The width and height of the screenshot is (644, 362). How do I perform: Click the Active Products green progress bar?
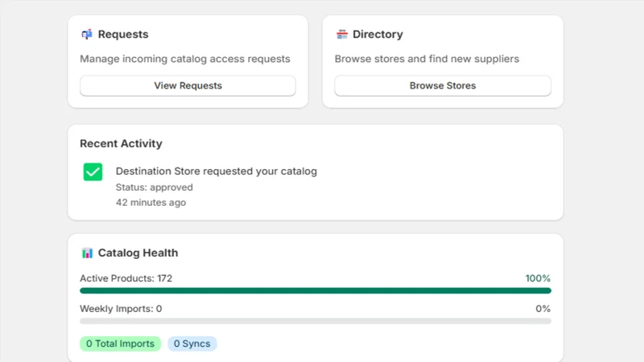(316, 290)
